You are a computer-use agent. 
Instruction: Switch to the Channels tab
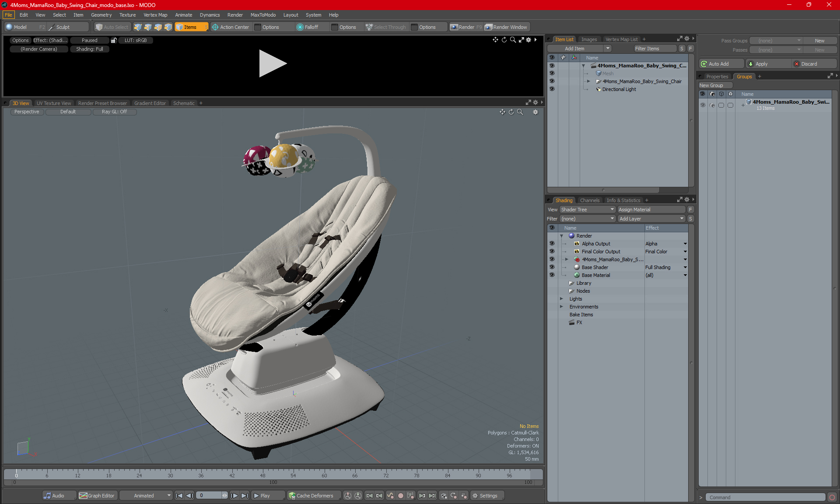click(x=590, y=200)
